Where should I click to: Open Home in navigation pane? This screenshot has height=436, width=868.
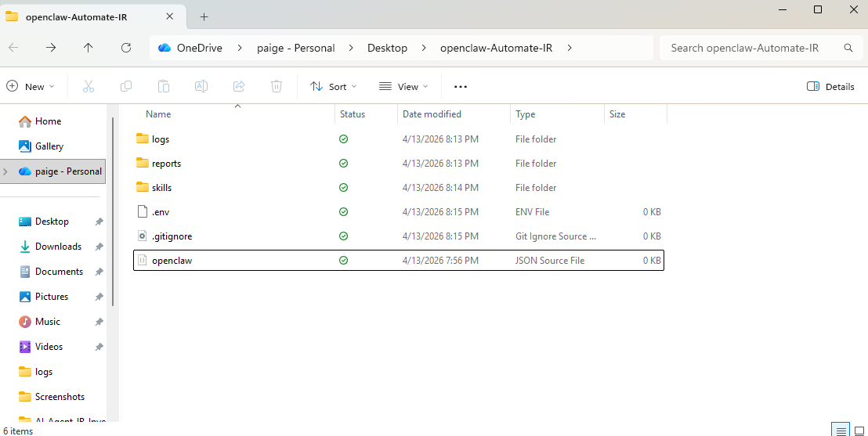coord(48,121)
